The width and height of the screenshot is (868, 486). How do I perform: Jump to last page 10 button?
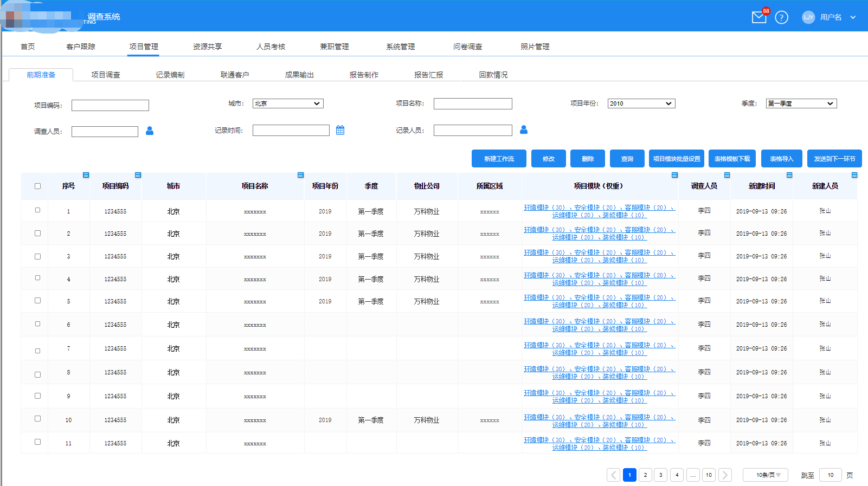(709, 475)
